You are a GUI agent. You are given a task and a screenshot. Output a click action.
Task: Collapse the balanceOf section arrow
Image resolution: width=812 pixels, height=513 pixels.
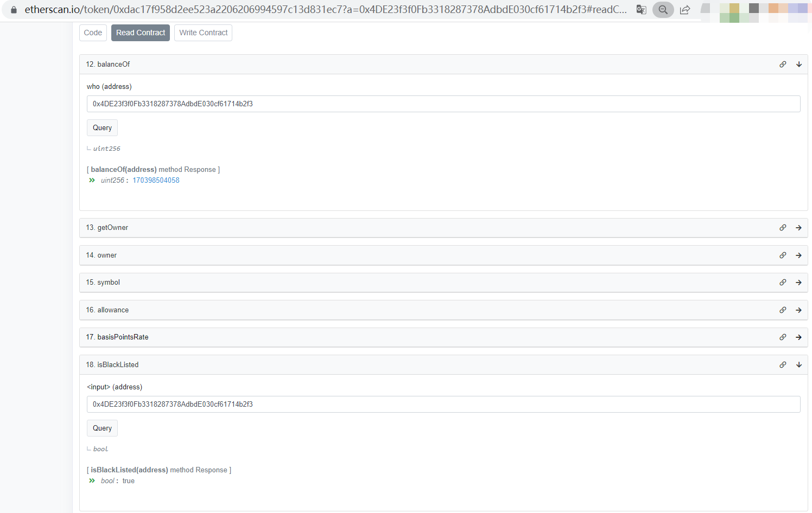(x=799, y=65)
